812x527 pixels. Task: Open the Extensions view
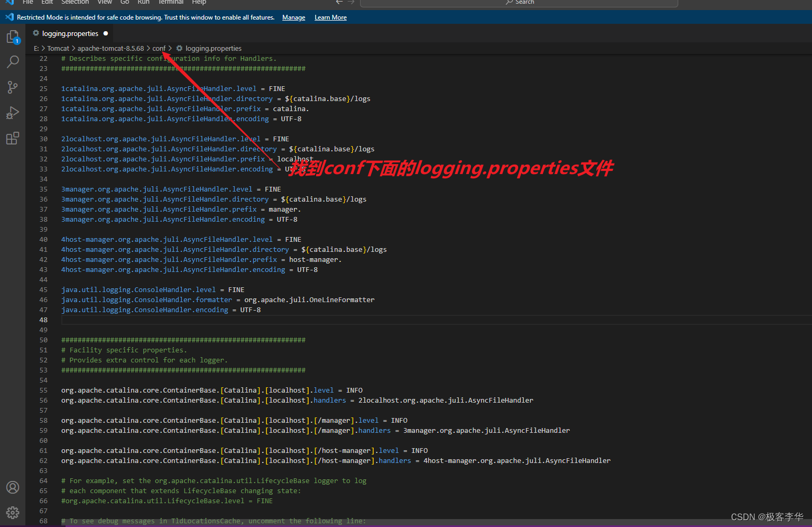point(13,138)
